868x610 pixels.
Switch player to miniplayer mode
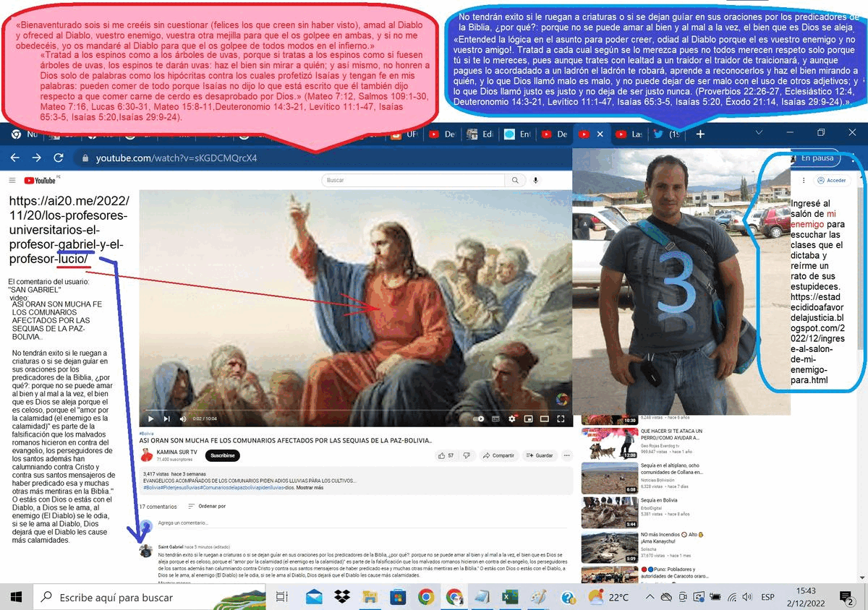[x=528, y=418]
